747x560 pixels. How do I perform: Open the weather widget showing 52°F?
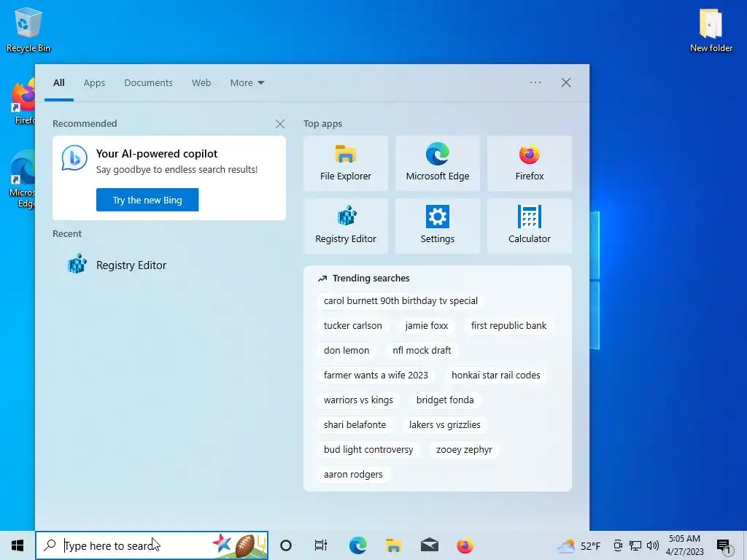pyautogui.click(x=578, y=545)
